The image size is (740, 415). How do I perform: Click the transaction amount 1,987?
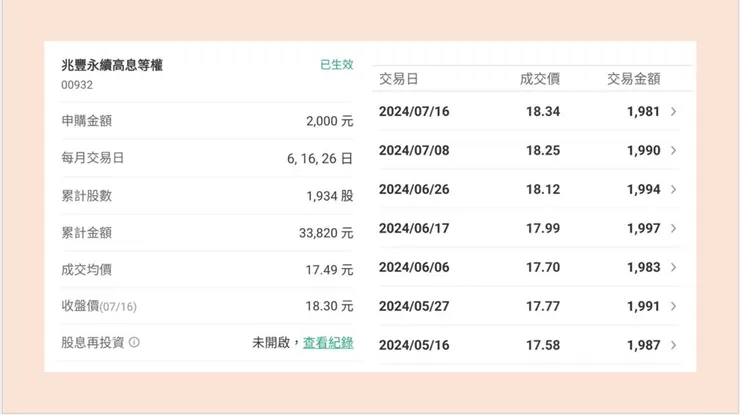click(643, 345)
